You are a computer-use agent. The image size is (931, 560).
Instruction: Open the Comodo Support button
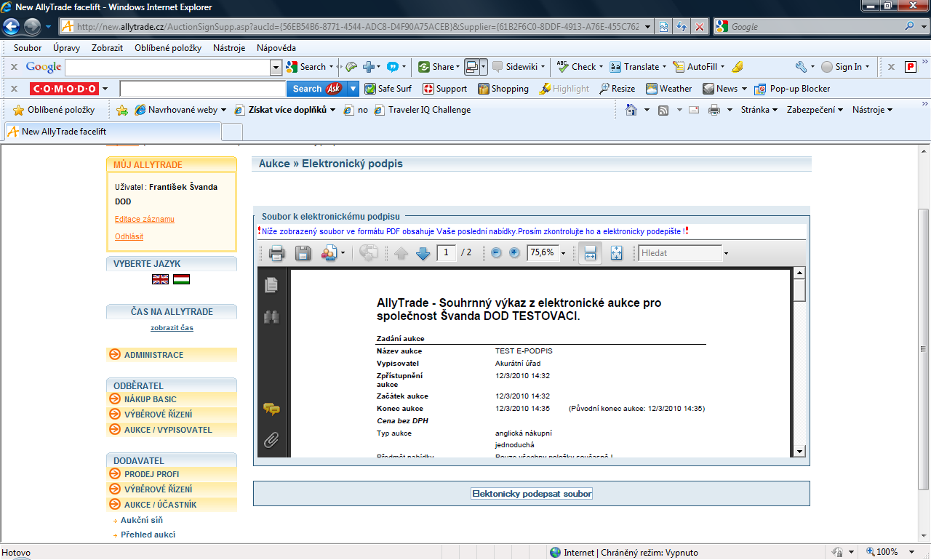(445, 89)
